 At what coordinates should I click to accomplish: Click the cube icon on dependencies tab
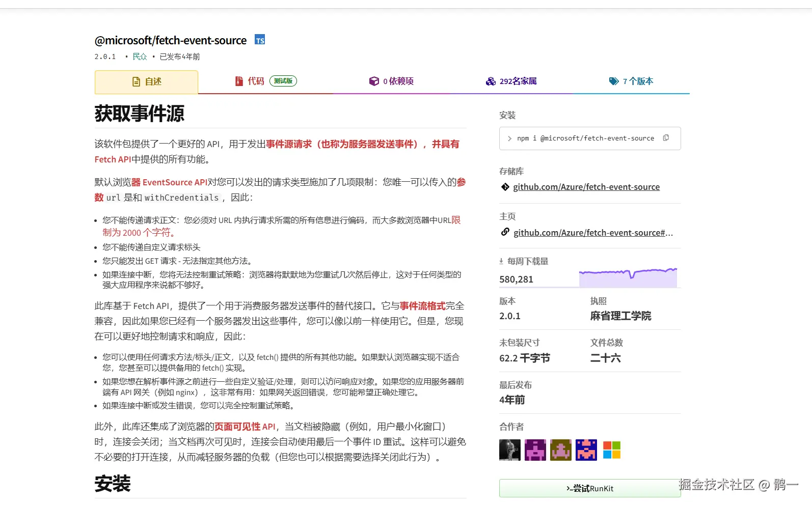(374, 81)
